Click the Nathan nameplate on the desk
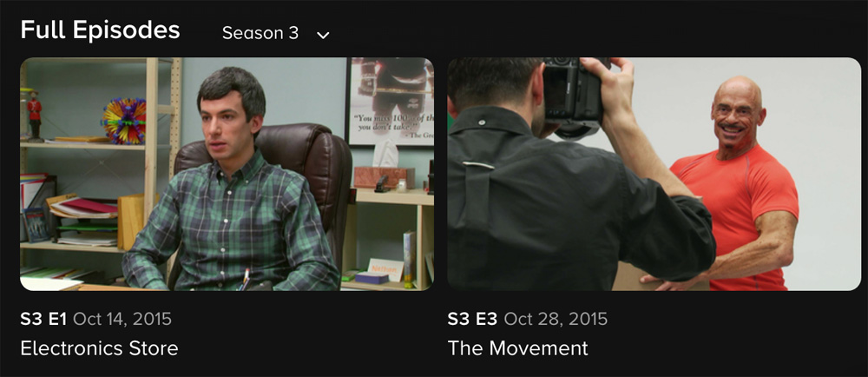This screenshot has width=868, height=377. pyautogui.click(x=385, y=270)
